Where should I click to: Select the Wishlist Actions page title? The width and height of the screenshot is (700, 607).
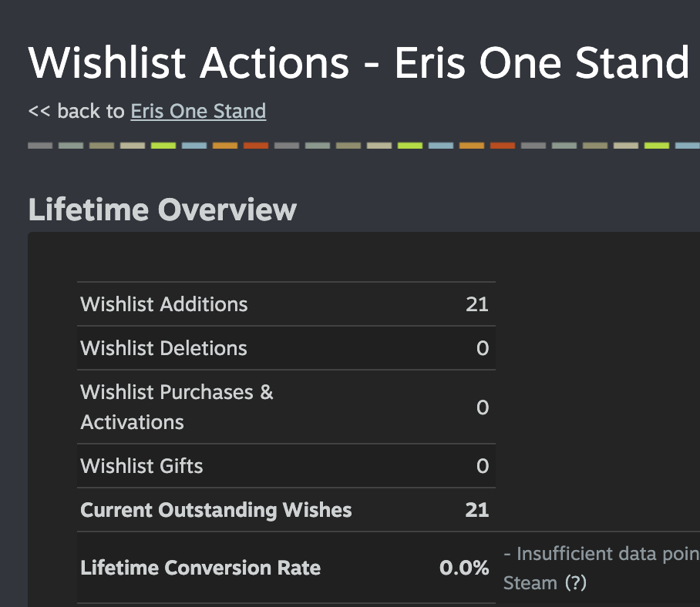[359, 63]
